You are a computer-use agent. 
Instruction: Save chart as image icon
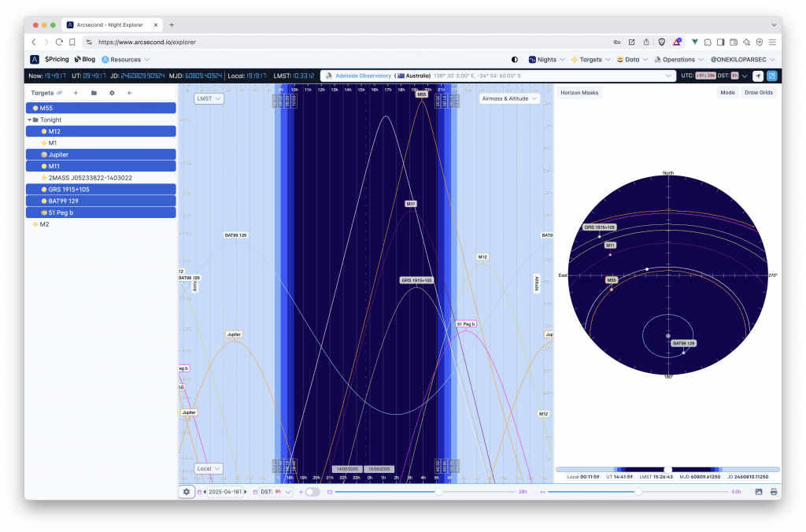coord(759,492)
